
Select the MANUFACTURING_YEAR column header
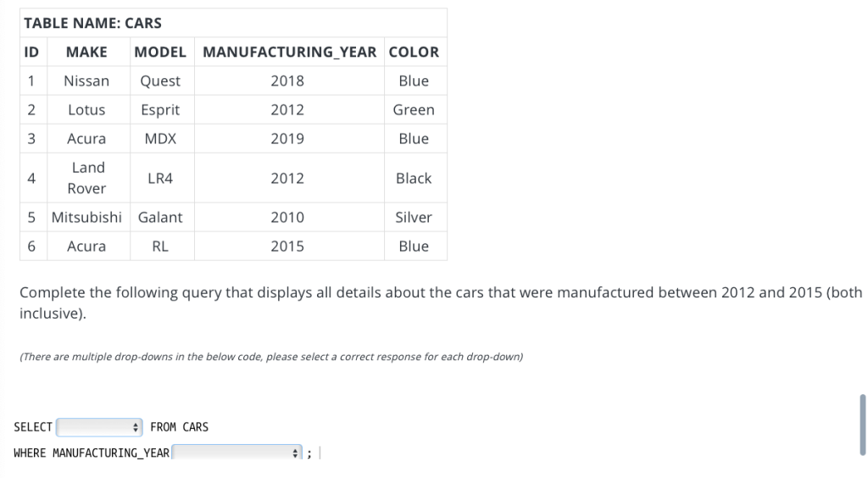289,52
